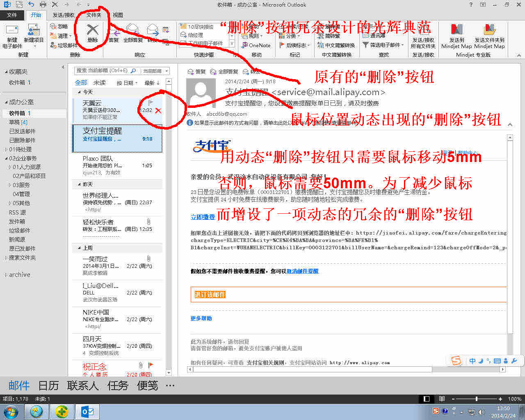Click the Sogou input method S icon
This screenshot has width=525, height=420.
[x=456, y=361]
